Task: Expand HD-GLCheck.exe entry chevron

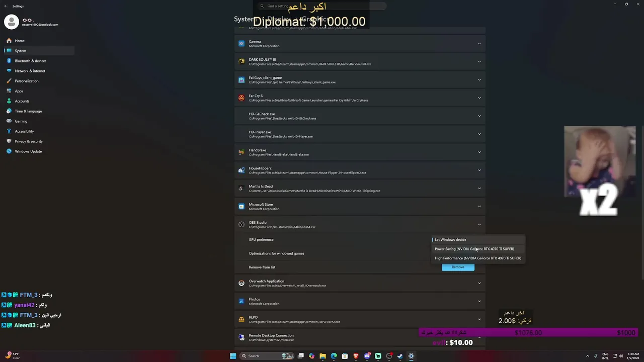Action: 479,116
